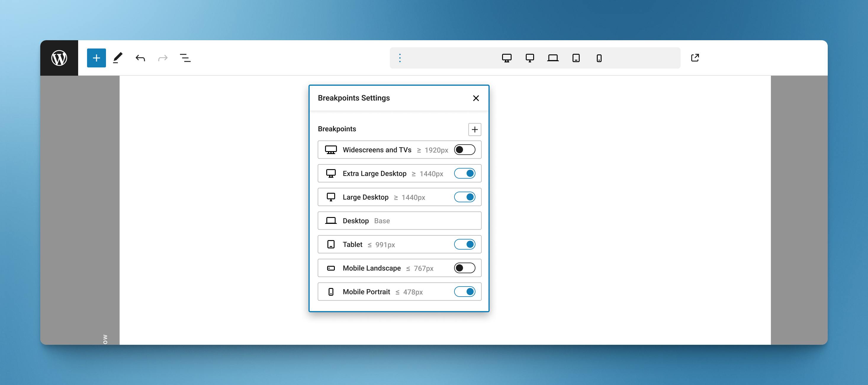Click the WordPress logo
The image size is (868, 385).
59,58
